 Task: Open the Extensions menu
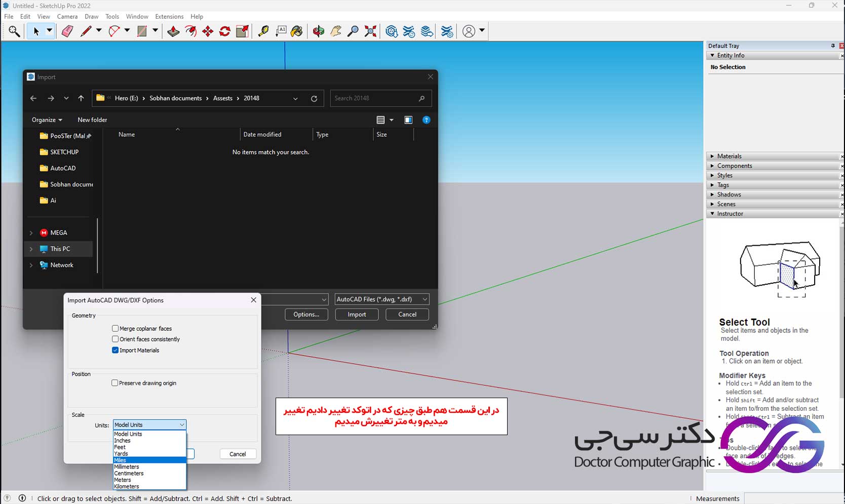click(x=169, y=16)
